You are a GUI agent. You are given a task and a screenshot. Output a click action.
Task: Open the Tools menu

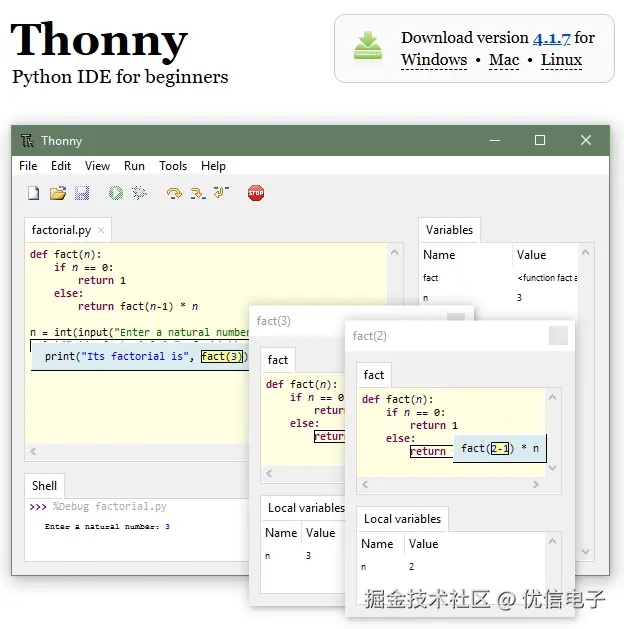click(x=173, y=166)
